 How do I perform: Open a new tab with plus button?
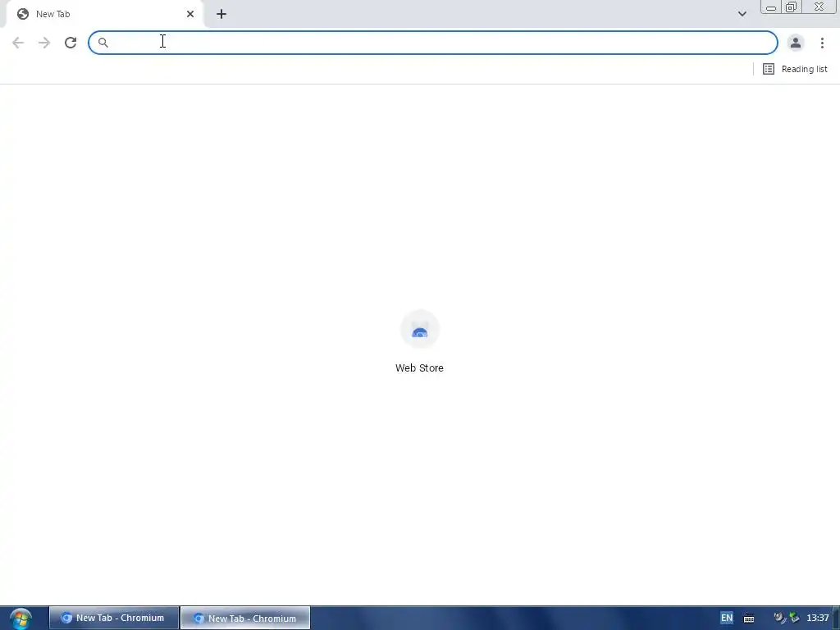pyautogui.click(x=221, y=14)
